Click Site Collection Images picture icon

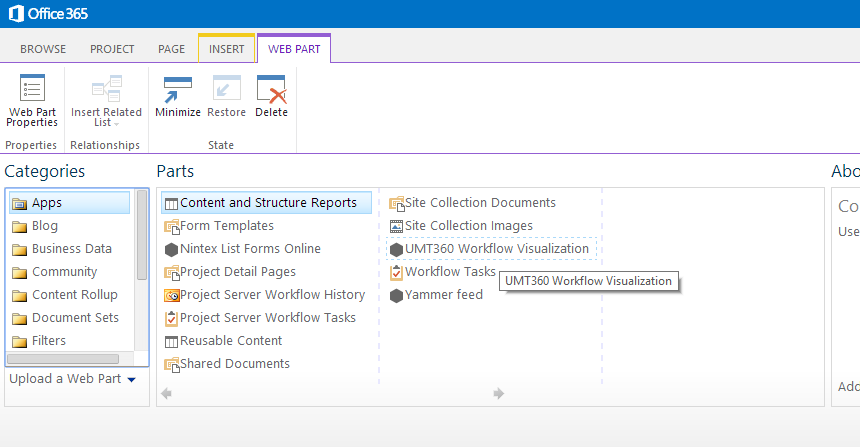(396, 226)
